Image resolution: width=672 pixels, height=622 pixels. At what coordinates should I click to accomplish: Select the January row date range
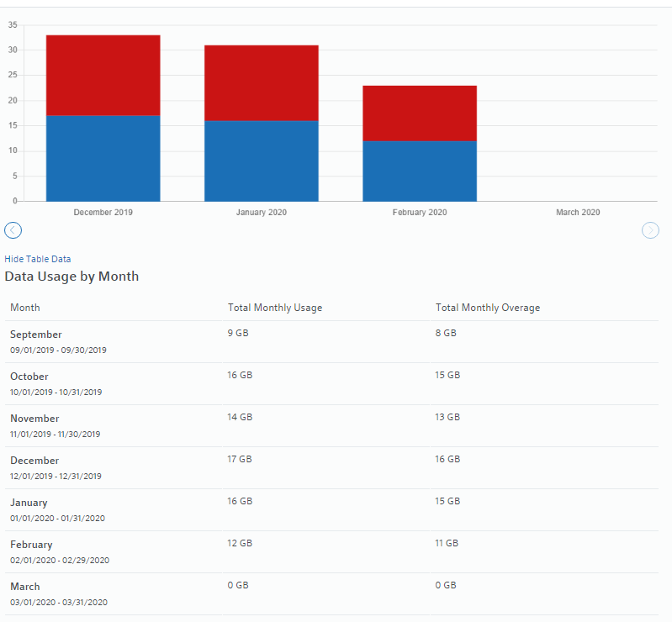pos(57,519)
